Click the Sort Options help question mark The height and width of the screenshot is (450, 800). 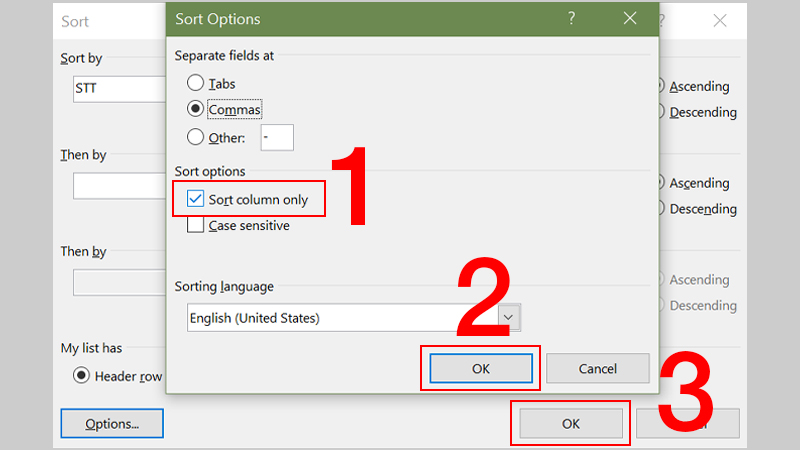click(x=571, y=18)
